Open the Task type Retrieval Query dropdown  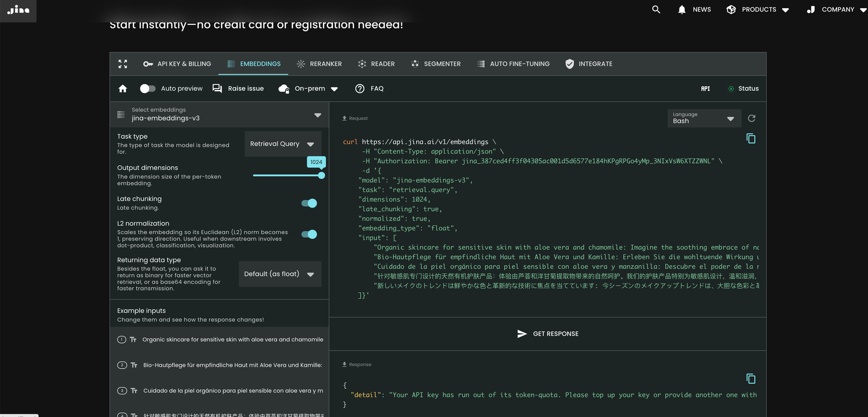[283, 144]
